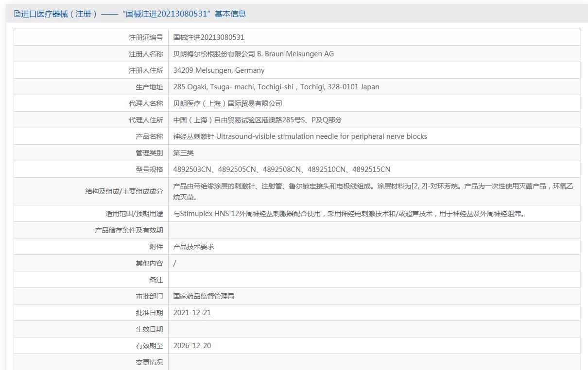This screenshot has width=588, height=370.
Task: Click registration number value 国械注进20213080531 in table
Action: click(208, 37)
